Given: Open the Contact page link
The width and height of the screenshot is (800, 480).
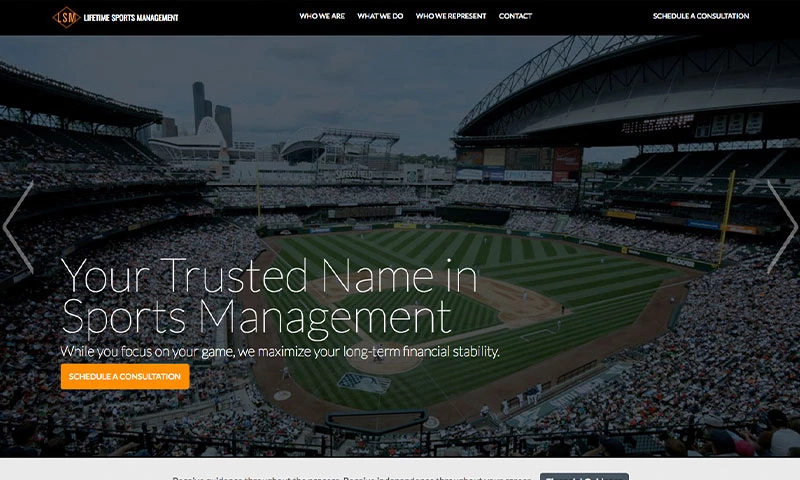Looking at the screenshot, I should [515, 17].
